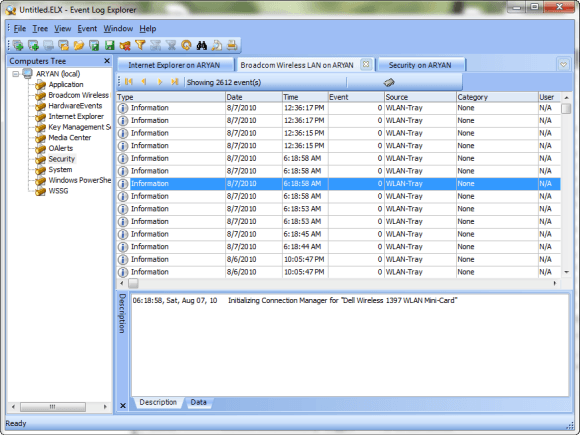Jump to last event arrow
580x435 pixels.
[175, 82]
